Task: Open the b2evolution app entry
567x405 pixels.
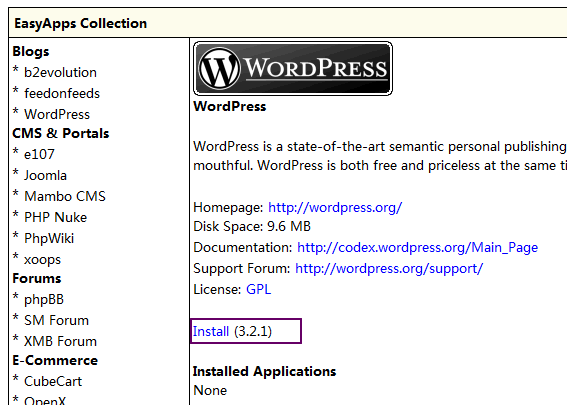Action: point(60,72)
